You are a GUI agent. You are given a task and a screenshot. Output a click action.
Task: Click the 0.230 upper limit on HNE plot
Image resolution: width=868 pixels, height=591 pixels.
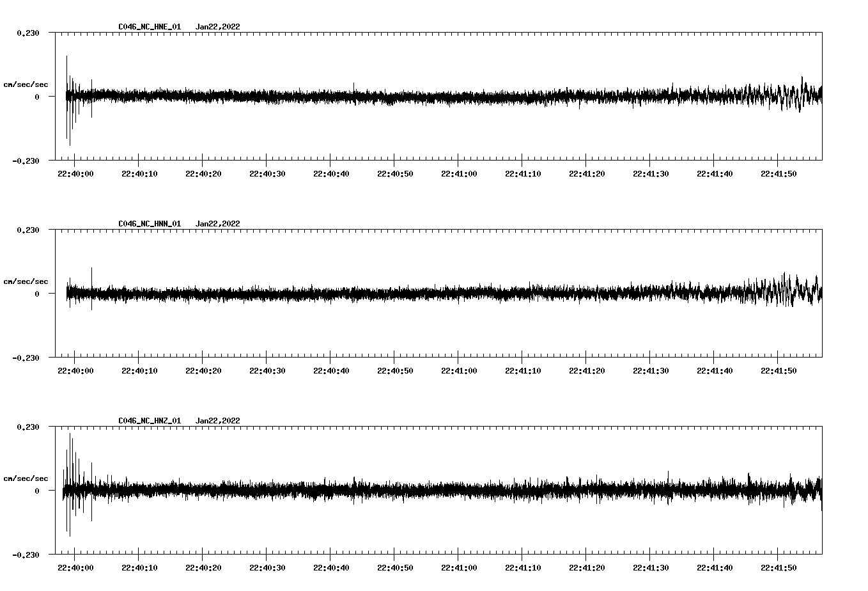coord(28,33)
